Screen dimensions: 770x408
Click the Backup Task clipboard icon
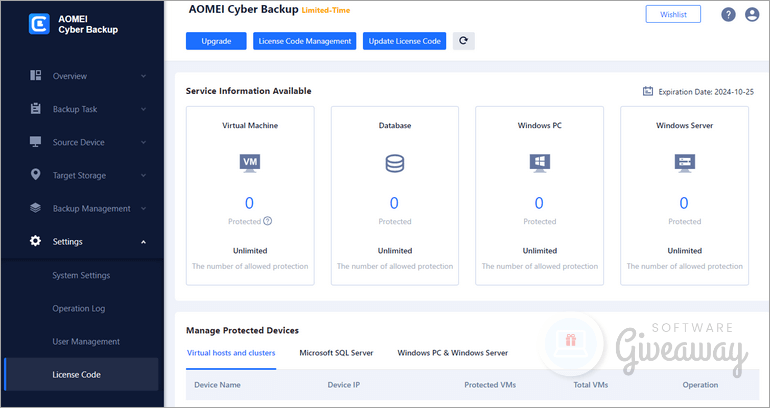[35, 109]
